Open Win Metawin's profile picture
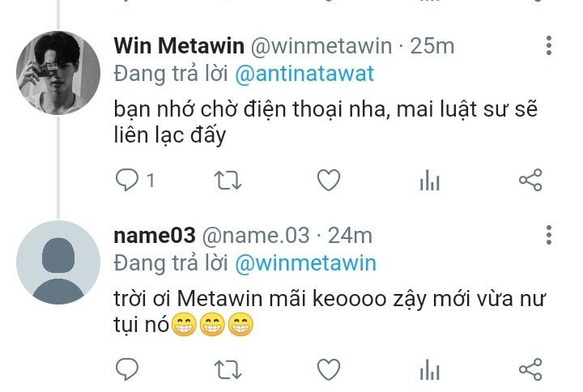 click(x=58, y=73)
